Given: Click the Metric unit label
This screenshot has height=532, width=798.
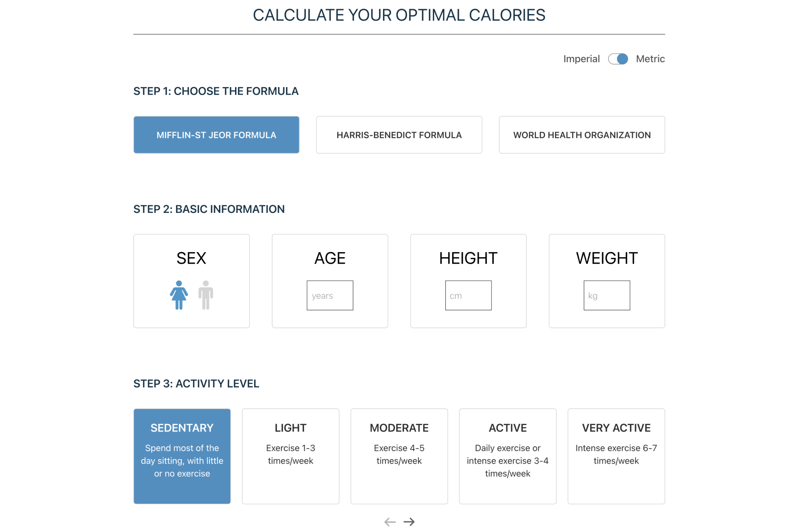Looking at the screenshot, I should [x=650, y=59].
